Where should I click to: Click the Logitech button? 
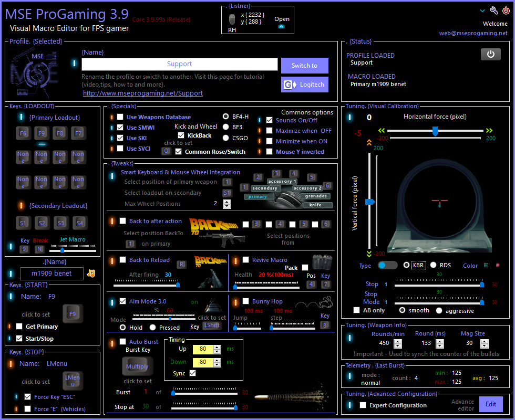pos(304,85)
